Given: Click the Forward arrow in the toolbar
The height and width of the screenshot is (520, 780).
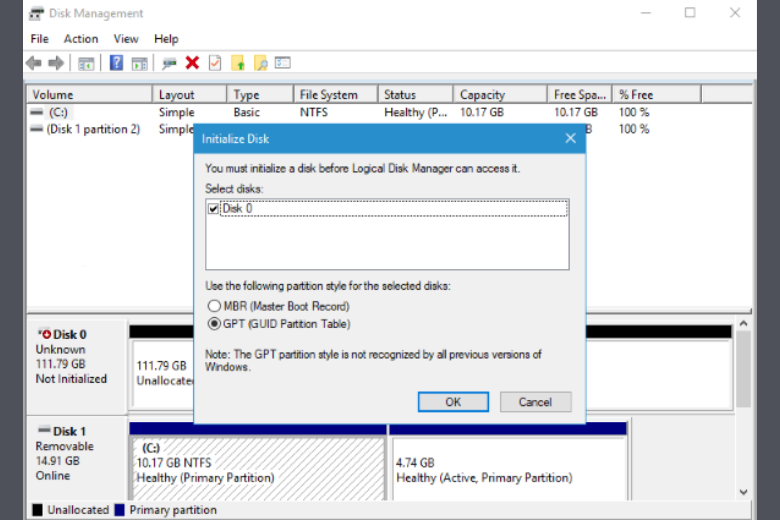Looking at the screenshot, I should click(x=56, y=63).
